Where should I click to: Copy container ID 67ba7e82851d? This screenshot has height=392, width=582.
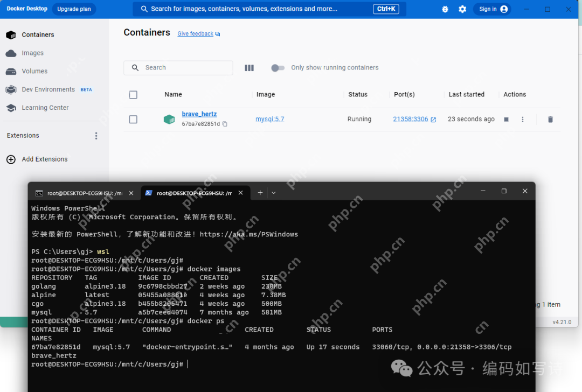pos(225,124)
